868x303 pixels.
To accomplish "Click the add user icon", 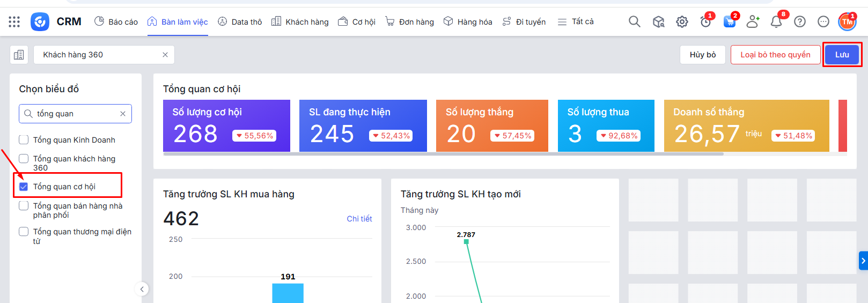I will point(753,22).
